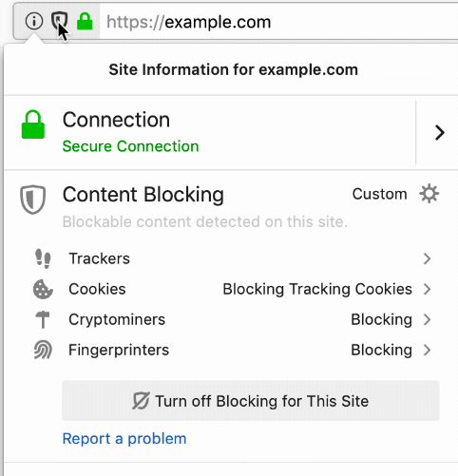Open Content Blocking settings gear icon
The height and width of the screenshot is (476, 458).
[429, 194]
